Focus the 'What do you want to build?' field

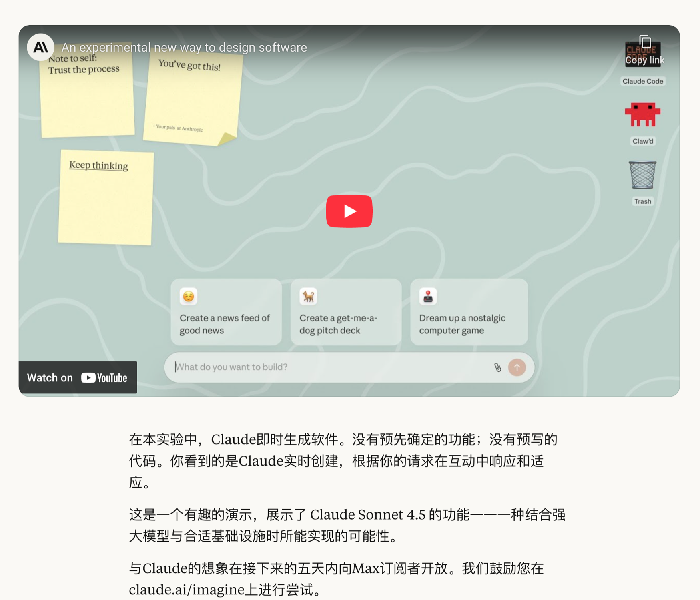coord(328,367)
